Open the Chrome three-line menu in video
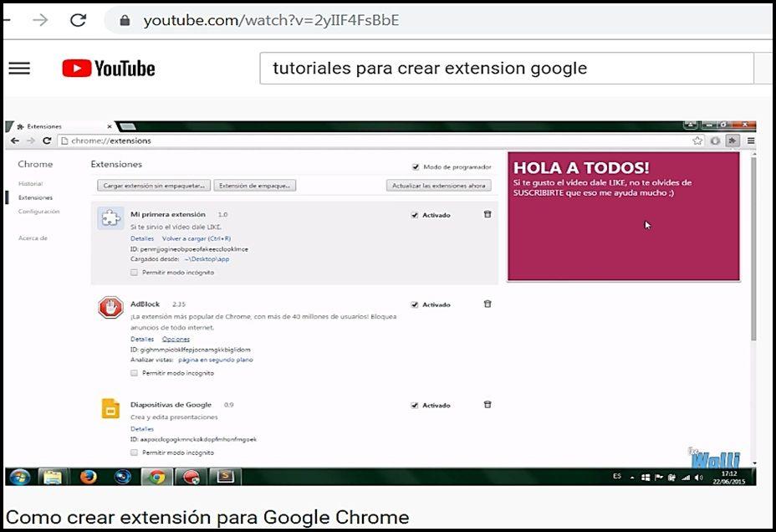Image resolution: width=776 pixels, height=532 pixels. click(x=750, y=141)
